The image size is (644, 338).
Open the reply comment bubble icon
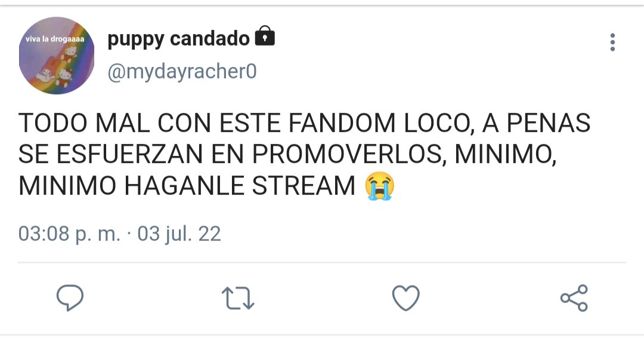coord(70,297)
